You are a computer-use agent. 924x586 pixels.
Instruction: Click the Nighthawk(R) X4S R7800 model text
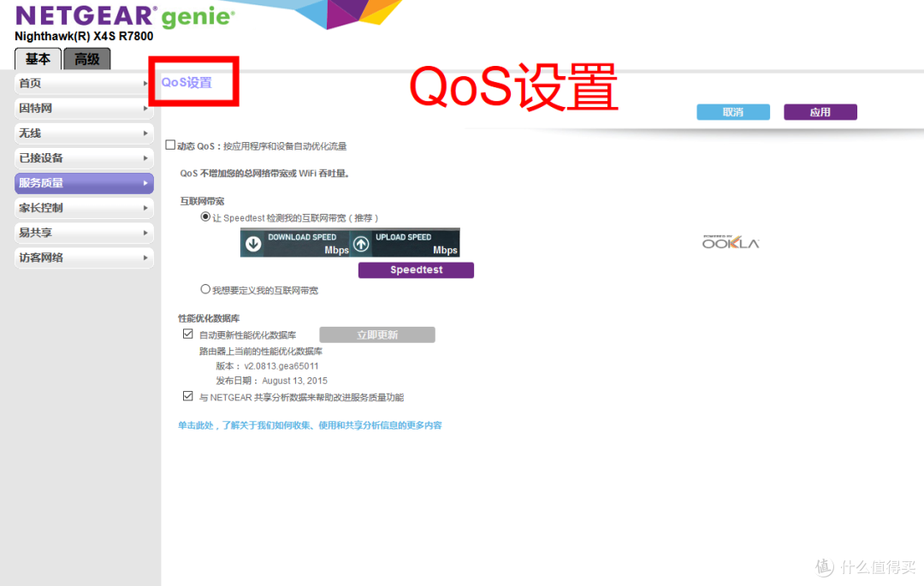tap(84, 36)
